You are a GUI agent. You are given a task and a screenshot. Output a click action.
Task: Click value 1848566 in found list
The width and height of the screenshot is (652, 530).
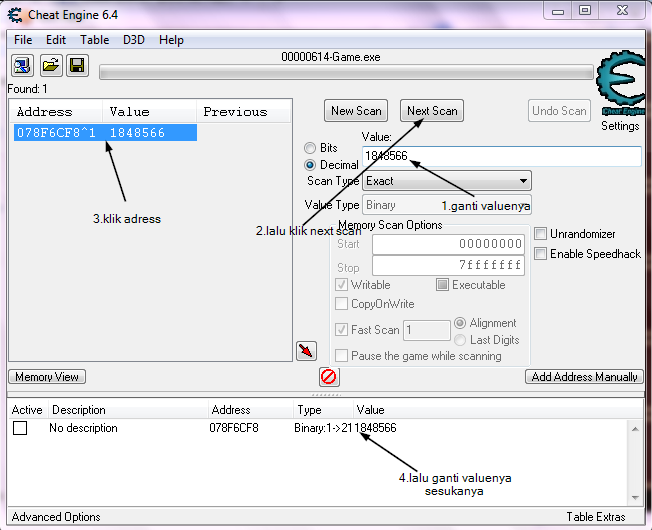pos(137,133)
